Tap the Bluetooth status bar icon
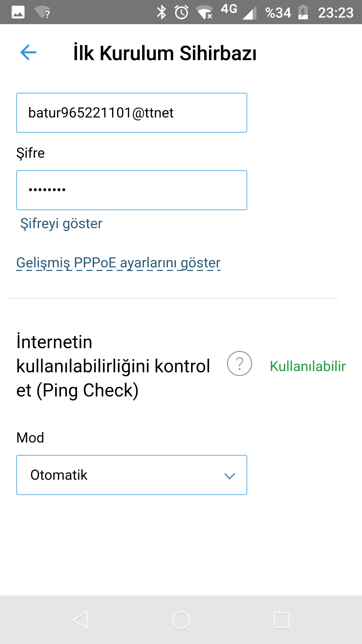This screenshot has height=644, width=362. coord(161,12)
